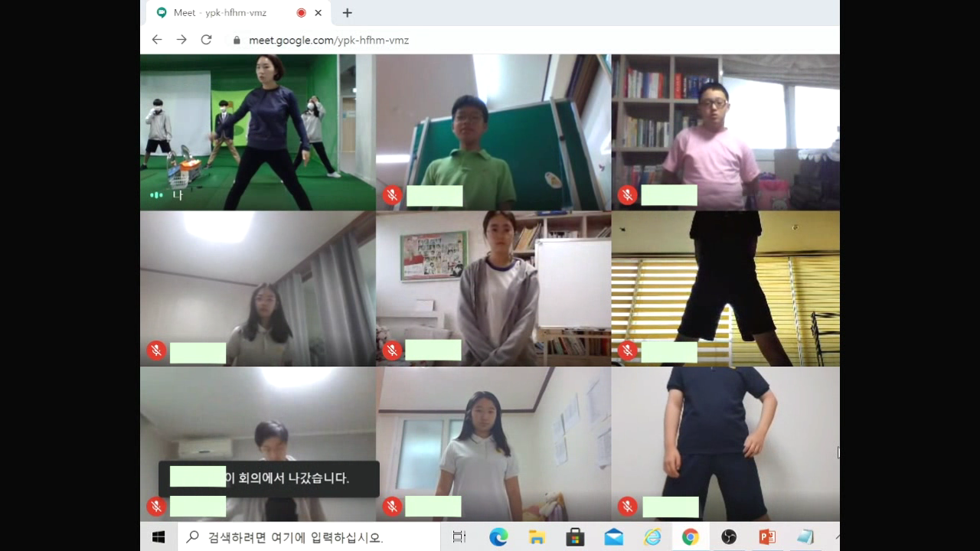Click the browser back arrow
This screenshot has width=980, height=551.
[157, 40]
